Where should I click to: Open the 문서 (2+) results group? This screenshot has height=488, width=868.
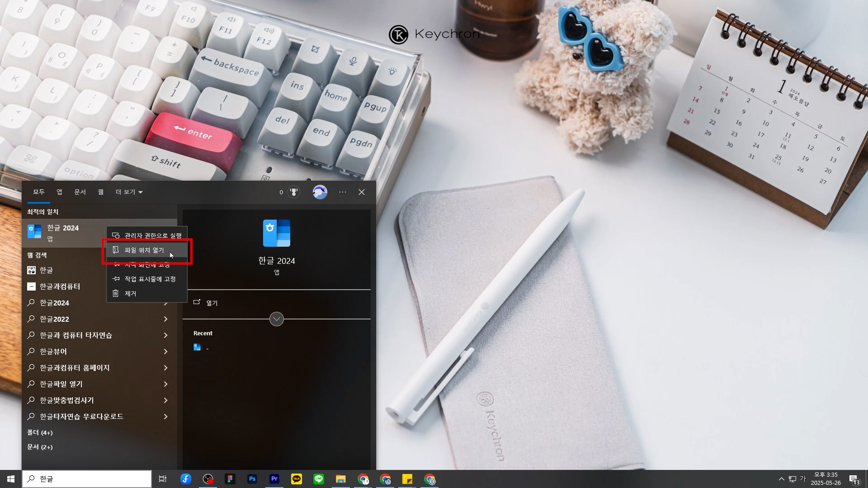40,447
